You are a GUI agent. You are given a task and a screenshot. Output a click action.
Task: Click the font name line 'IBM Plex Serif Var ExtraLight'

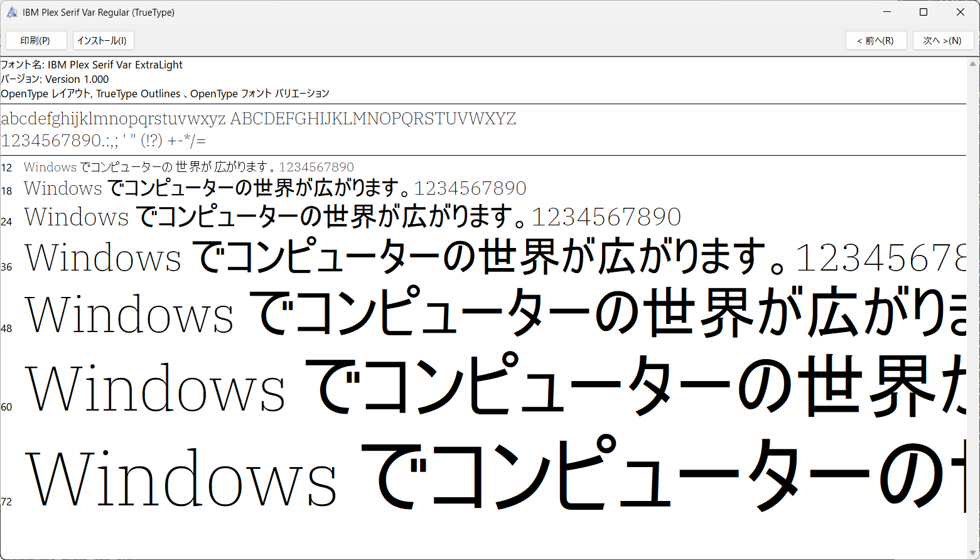[92, 65]
